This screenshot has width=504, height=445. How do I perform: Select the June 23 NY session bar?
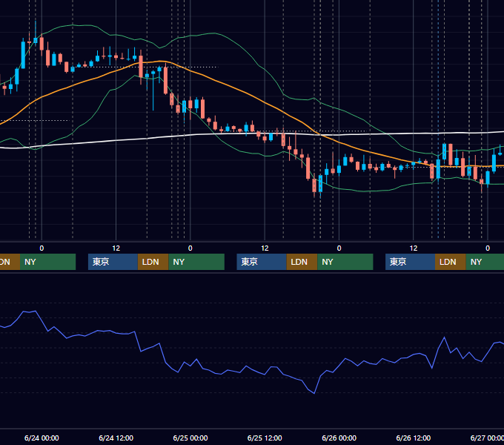coord(47,262)
